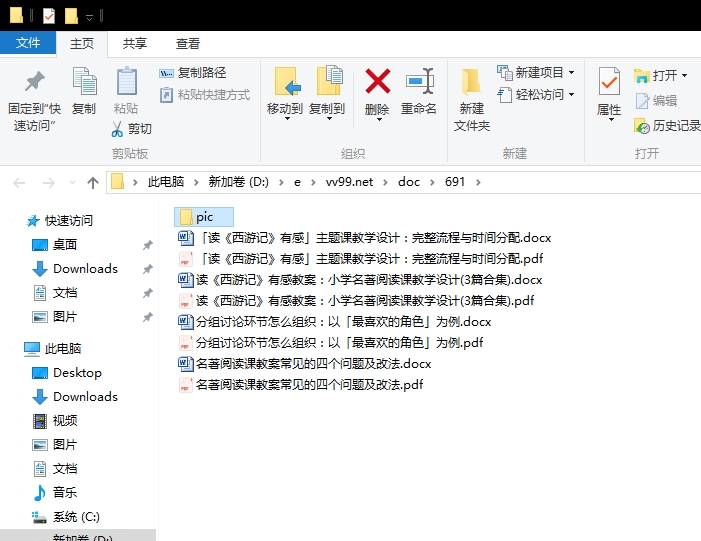This screenshot has height=541, width=701.
Task: Select the pic folder
Action: click(204, 217)
